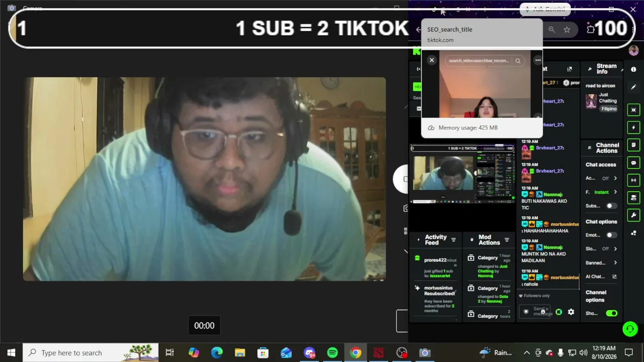Show hidden system tray icons

point(527,352)
